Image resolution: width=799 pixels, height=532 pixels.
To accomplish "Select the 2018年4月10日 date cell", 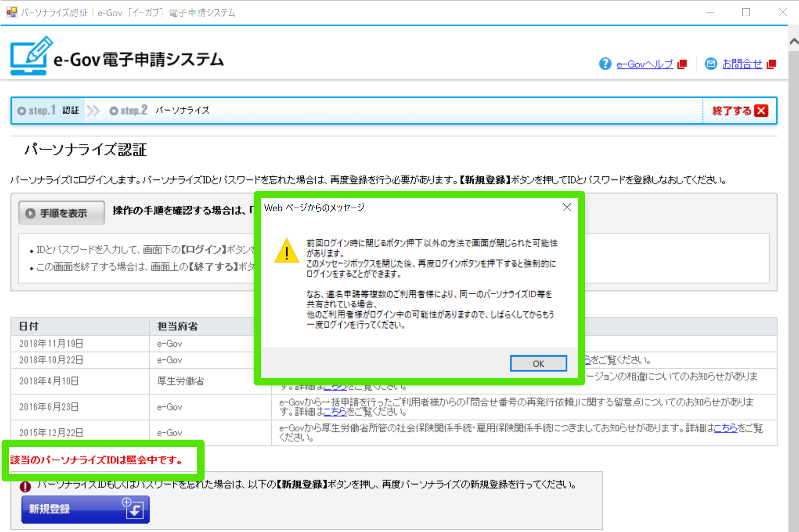I will click(80, 381).
